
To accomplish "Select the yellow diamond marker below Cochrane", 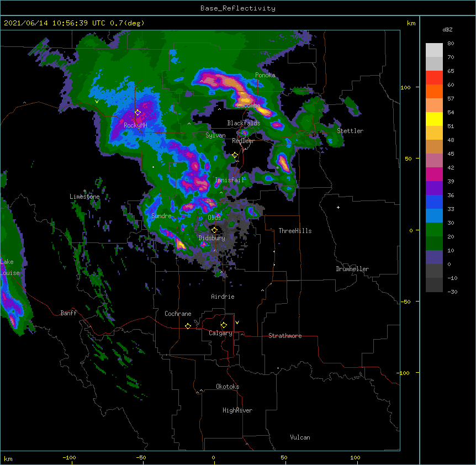I will 188,326.
